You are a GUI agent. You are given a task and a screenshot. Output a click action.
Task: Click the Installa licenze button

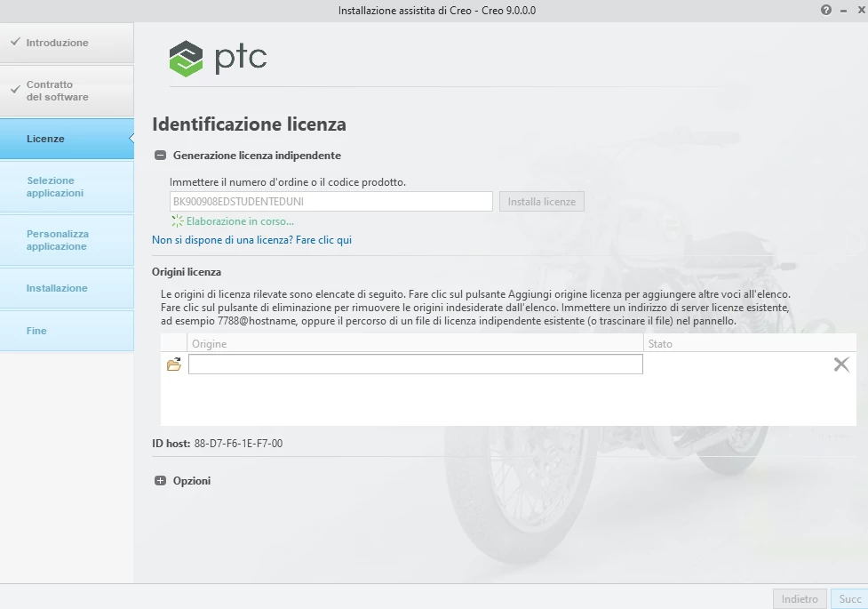(541, 202)
